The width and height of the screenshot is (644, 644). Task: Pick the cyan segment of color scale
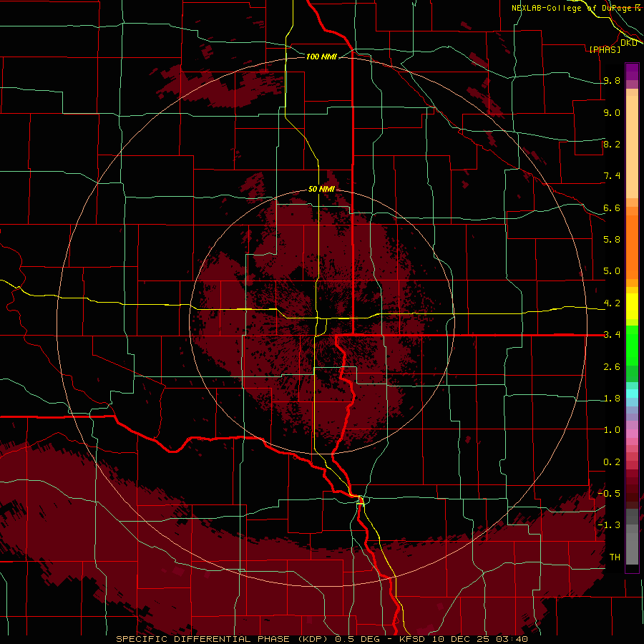coord(632,394)
